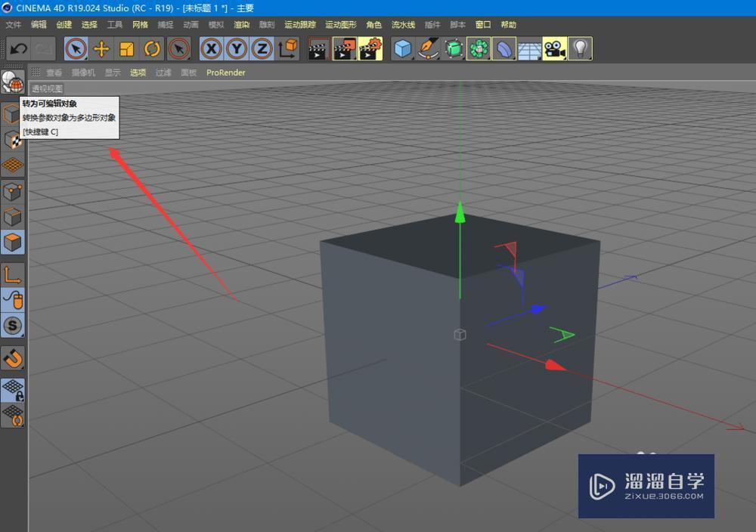The width and height of the screenshot is (756, 532).
Task: Open the 工具 menu
Action: tap(115, 25)
